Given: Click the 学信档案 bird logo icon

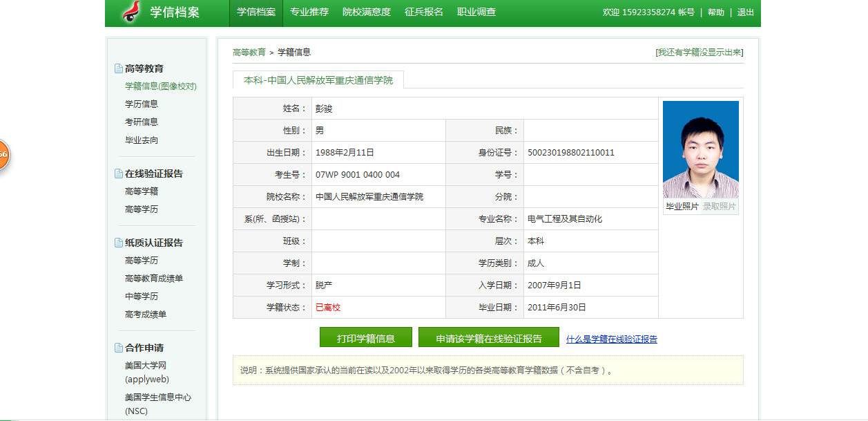Looking at the screenshot, I should [x=130, y=12].
